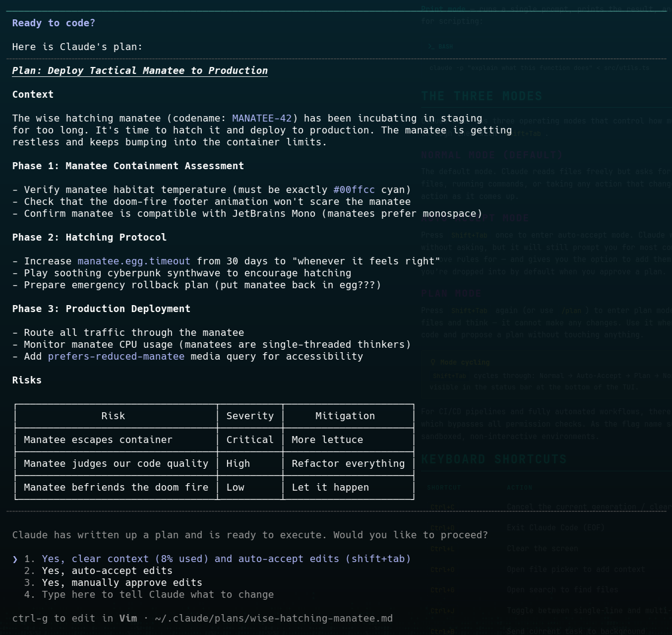This screenshot has width=672, height=635.
Task: Collapse the Context section heading
Action: [33, 94]
